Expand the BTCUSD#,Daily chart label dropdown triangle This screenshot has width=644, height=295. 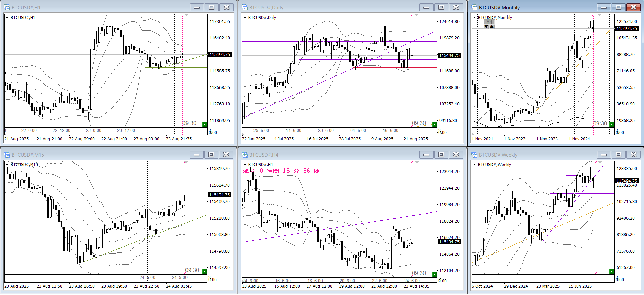(x=245, y=18)
